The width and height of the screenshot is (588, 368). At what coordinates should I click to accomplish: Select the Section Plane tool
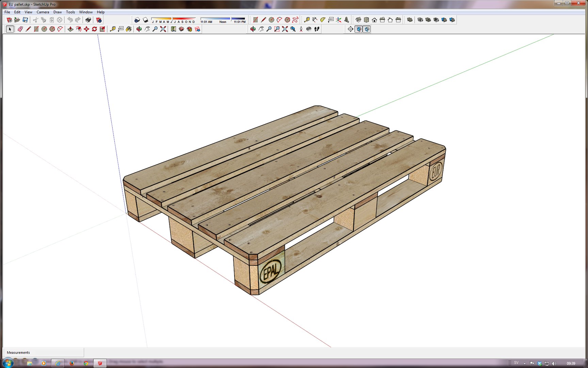pos(350,29)
